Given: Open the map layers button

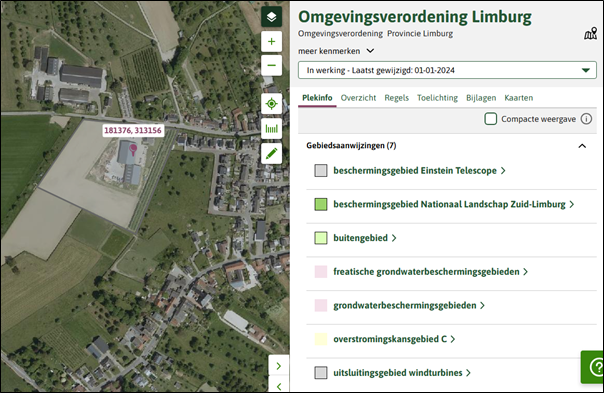Looking at the screenshot, I should 272,17.
